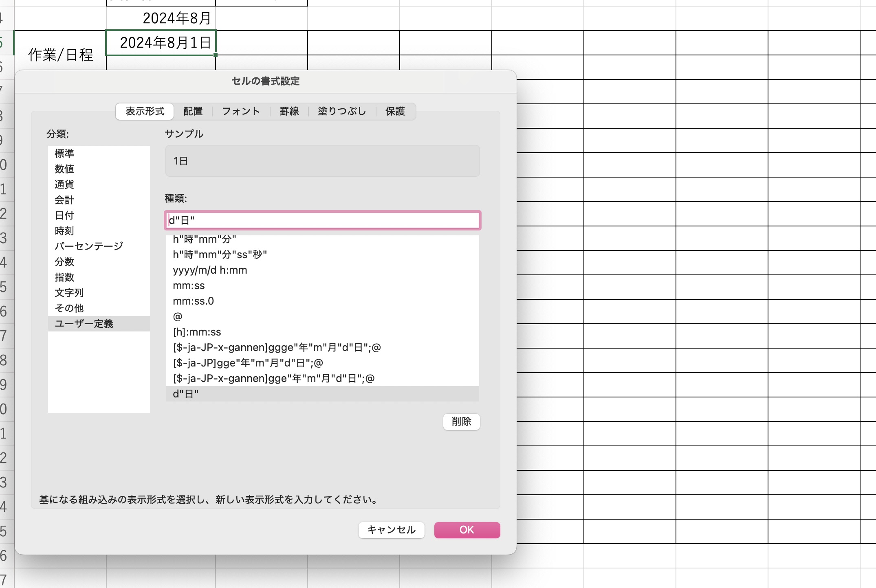This screenshot has height=588, width=876.
Task: Select 指数 category
Action: (x=99, y=277)
